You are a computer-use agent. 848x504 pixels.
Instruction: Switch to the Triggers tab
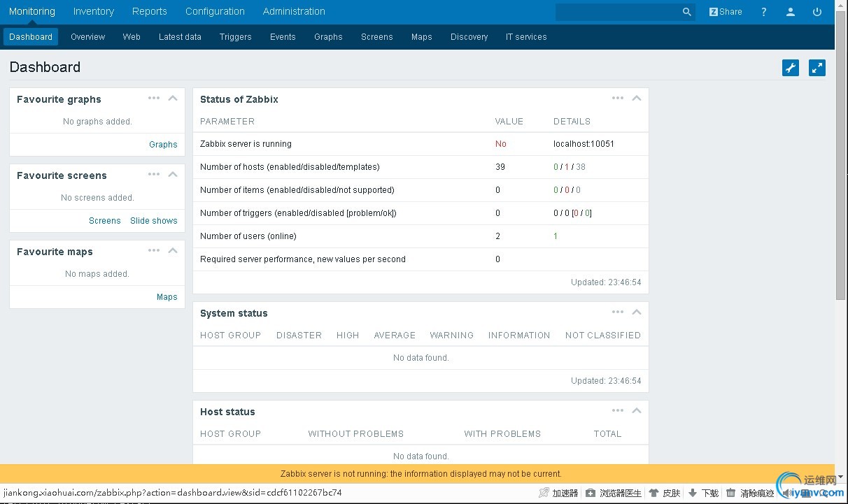tap(235, 37)
